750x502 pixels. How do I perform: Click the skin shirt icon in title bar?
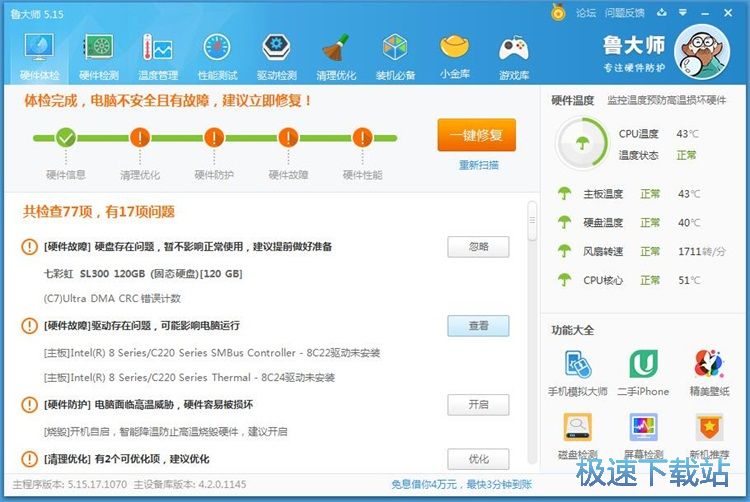pos(662,13)
